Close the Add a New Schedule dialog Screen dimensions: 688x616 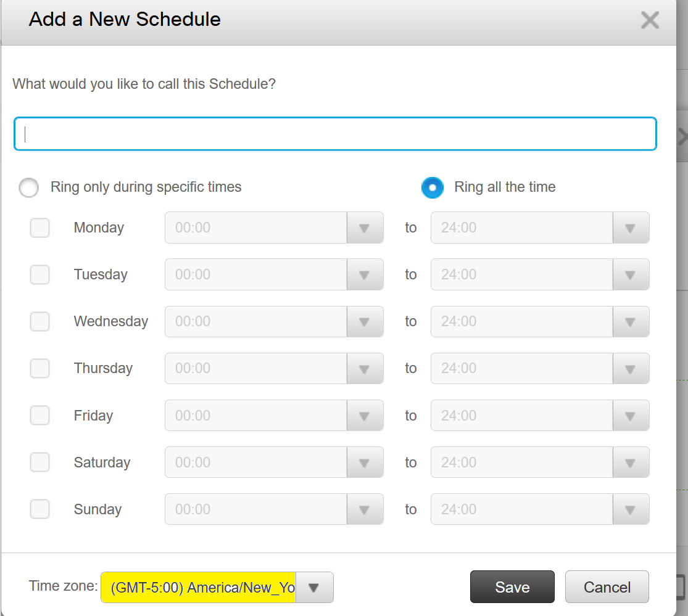(x=650, y=20)
